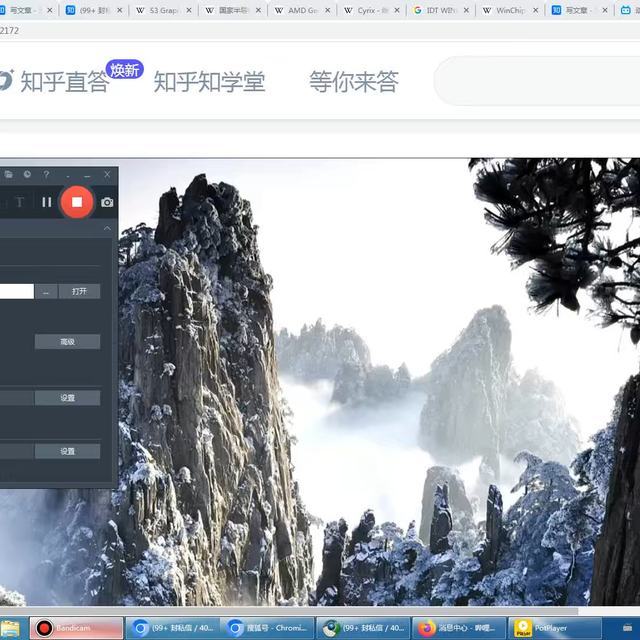Go to 知乎知学堂 page
Image resolution: width=640 pixels, height=640 pixels.
point(209,82)
